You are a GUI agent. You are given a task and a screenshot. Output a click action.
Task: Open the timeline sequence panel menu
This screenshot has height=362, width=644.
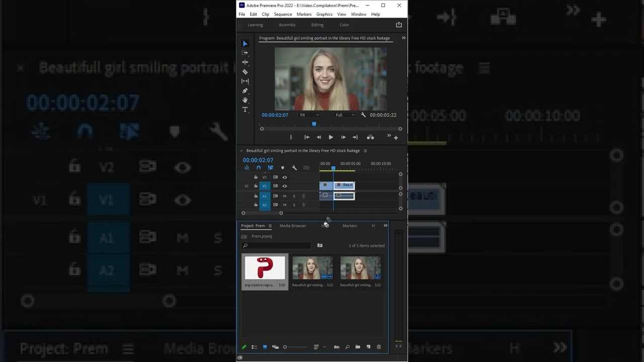coord(365,151)
